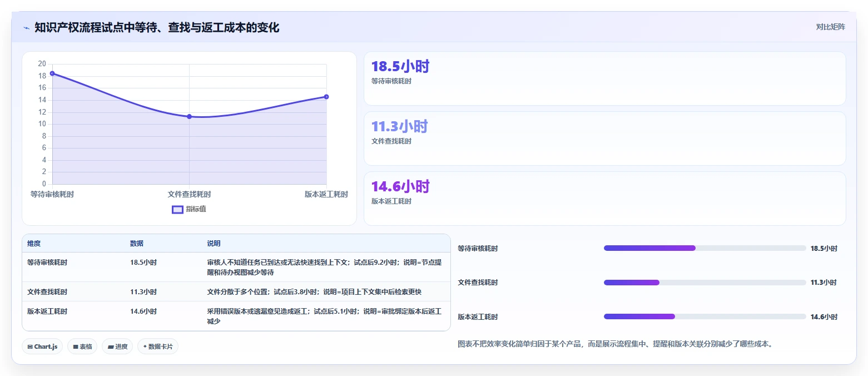The width and height of the screenshot is (868, 376).
Task: Click the 进度 tag chip
Action: (x=117, y=347)
